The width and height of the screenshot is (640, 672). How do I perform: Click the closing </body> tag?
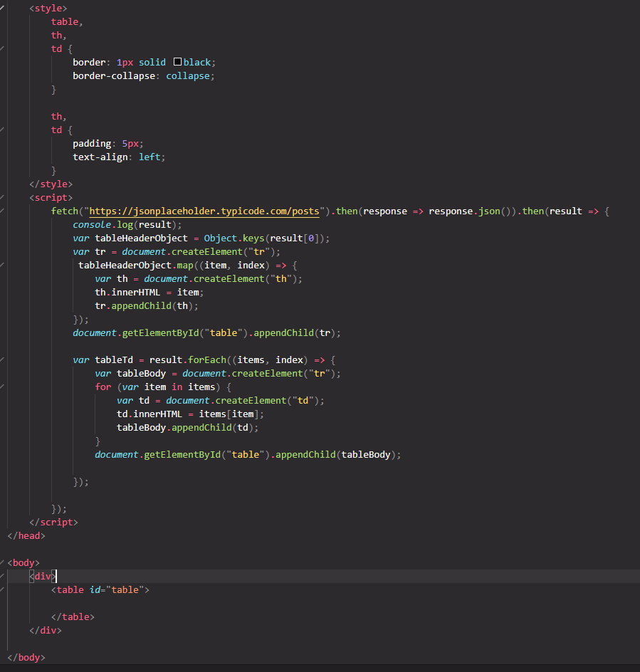tap(26, 658)
